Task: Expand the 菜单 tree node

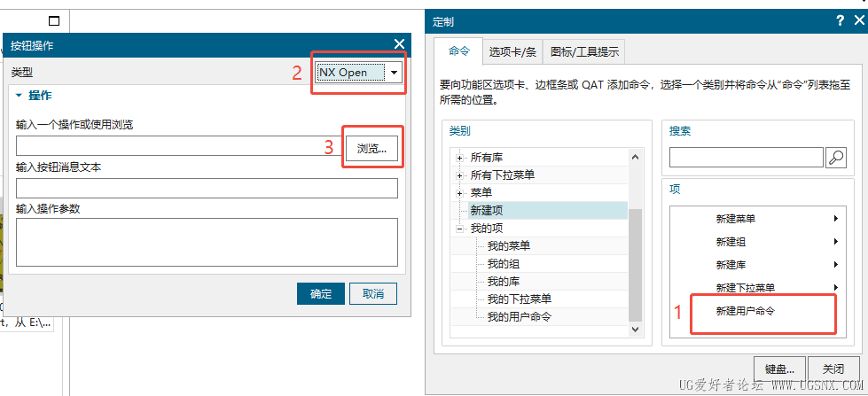Action: 459,193
